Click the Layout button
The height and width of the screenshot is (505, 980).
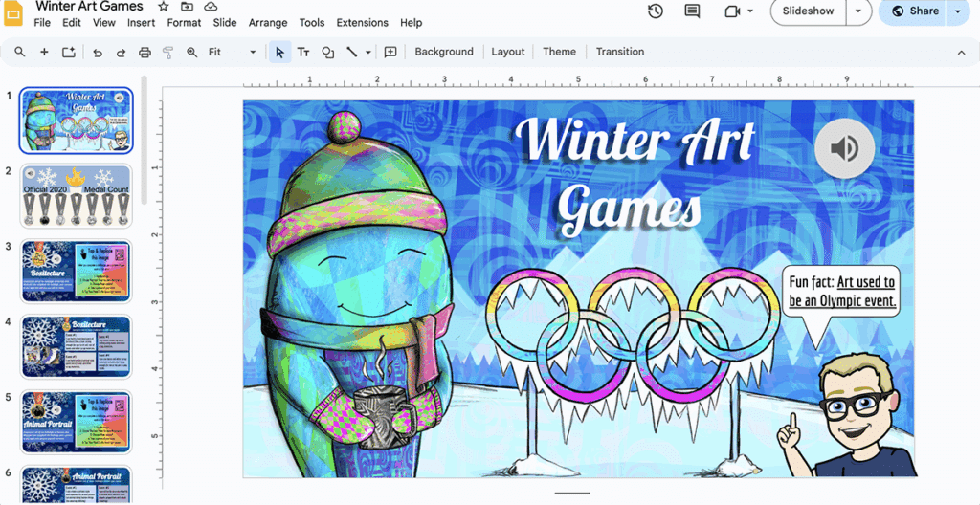pos(507,52)
